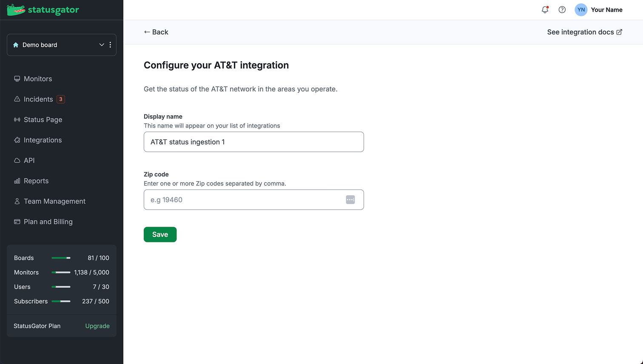This screenshot has height=364, width=643.
Task: Click the "Display name" field label
Action: (x=163, y=117)
